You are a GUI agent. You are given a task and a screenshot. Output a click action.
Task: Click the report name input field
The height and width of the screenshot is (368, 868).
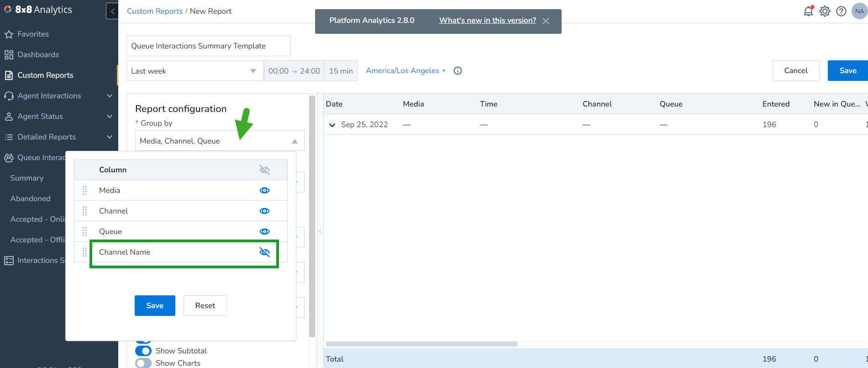(x=208, y=46)
